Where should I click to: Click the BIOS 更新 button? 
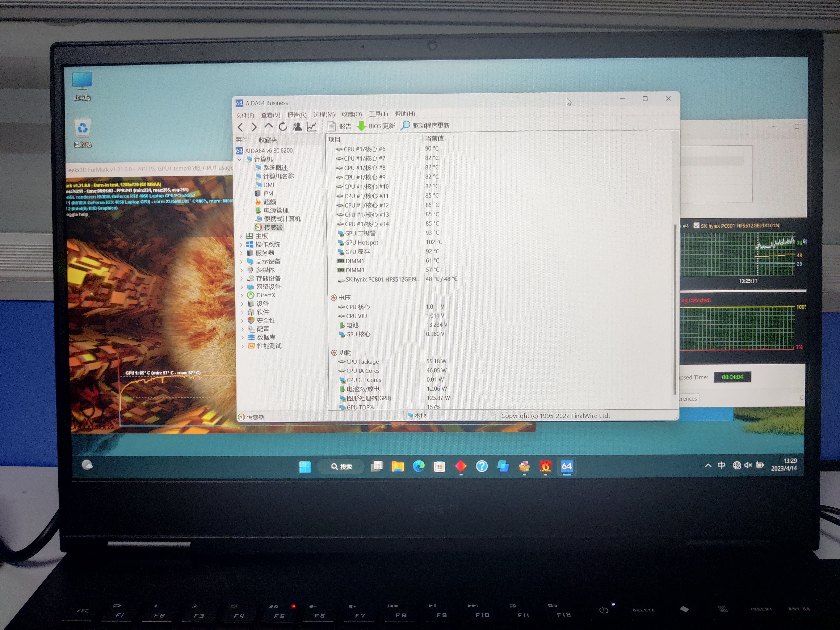376,126
